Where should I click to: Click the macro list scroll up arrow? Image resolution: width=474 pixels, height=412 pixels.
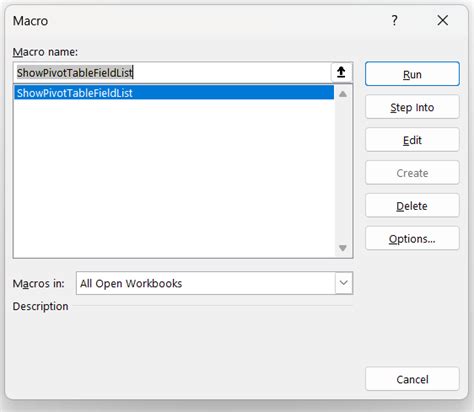pos(343,94)
